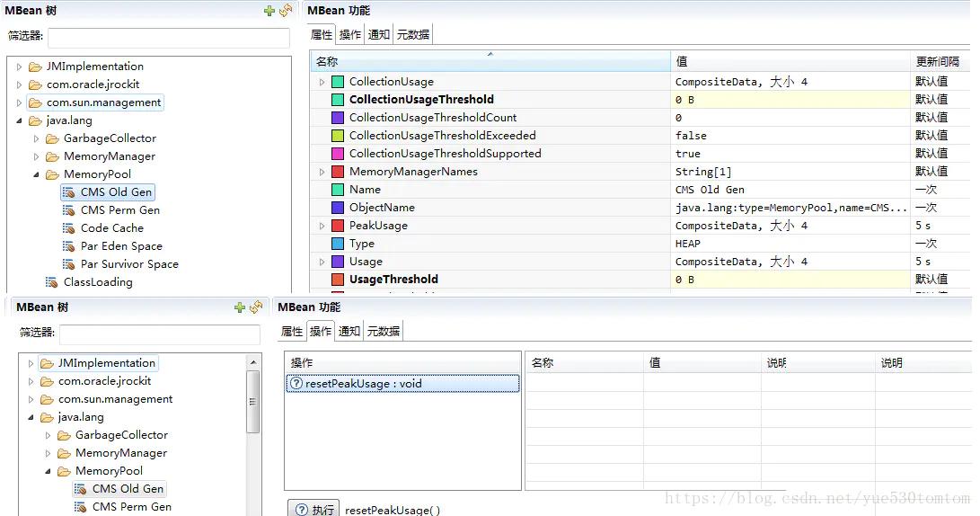Expand the CollectionUsage attribute row
The height and width of the screenshot is (516, 980).
(322, 82)
